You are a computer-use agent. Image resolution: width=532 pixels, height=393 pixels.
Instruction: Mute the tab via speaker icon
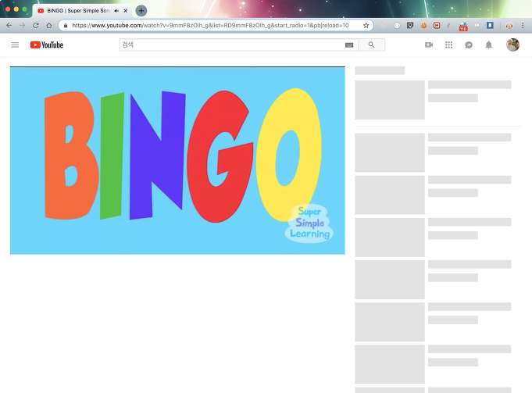tap(116, 11)
